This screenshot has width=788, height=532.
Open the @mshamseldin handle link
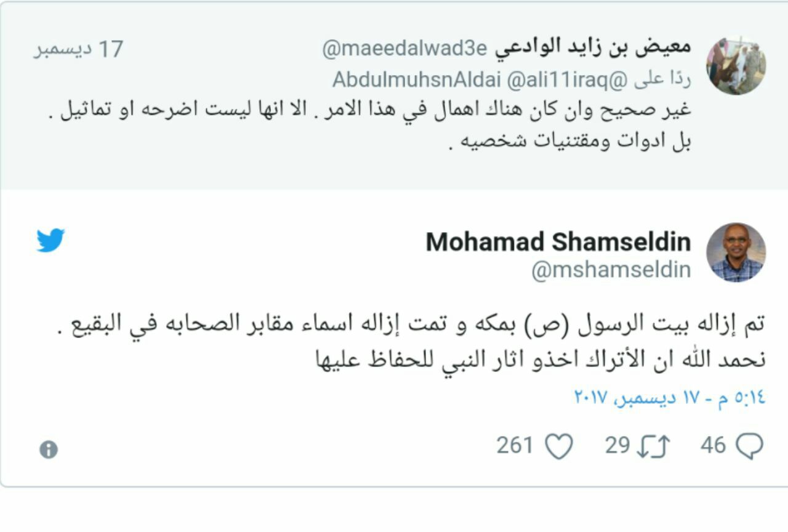[x=611, y=270]
